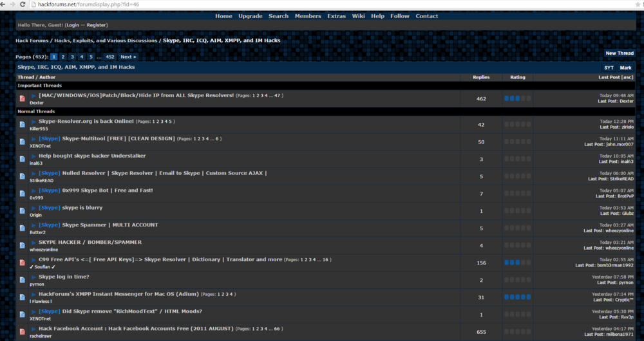Click reply count 655 for Hack Facebook thread
The width and height of the screenshot is (644, 341).
coord(481,332)
